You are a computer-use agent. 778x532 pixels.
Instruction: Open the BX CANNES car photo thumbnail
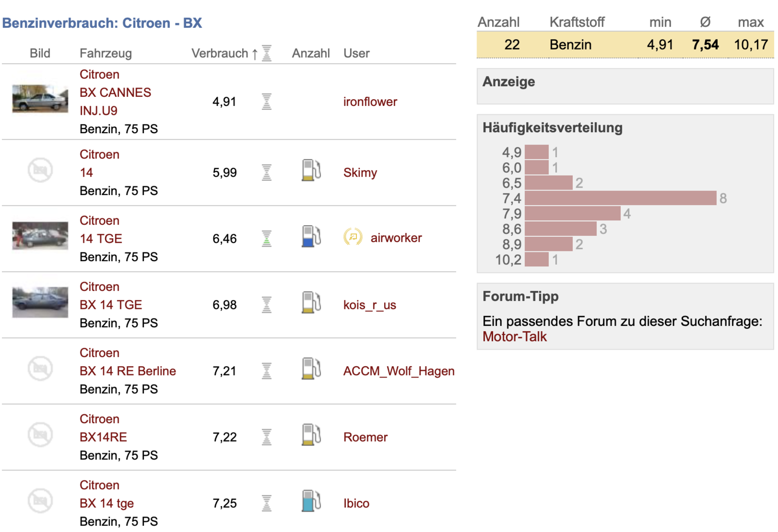pos(40,99)
